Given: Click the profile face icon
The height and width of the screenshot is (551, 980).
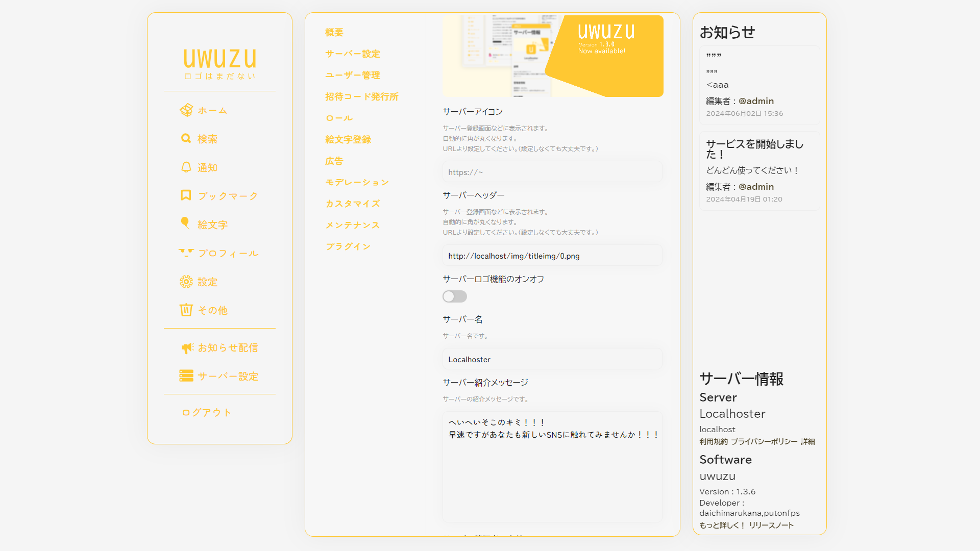Looking at the screenshot, I should tap(186, 253).
